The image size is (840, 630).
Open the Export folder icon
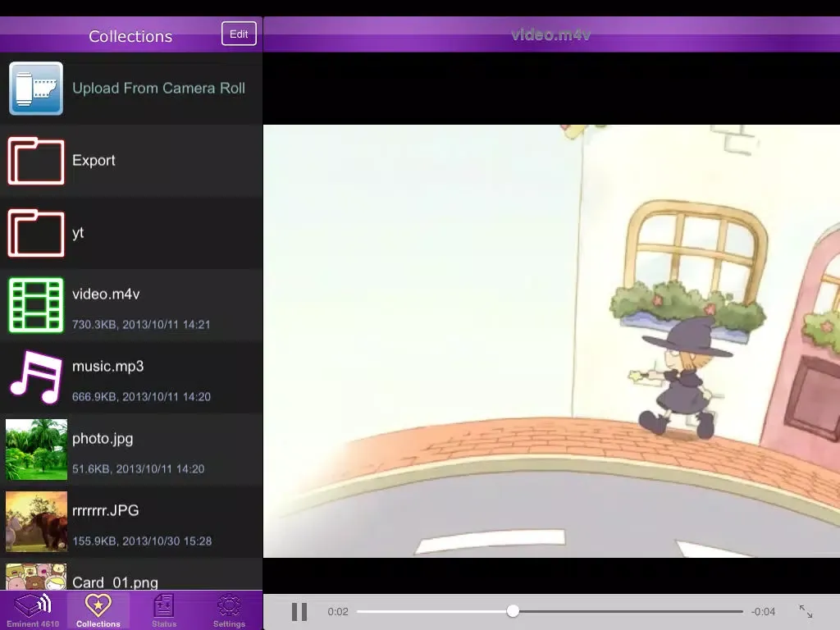tap(36, 161)
